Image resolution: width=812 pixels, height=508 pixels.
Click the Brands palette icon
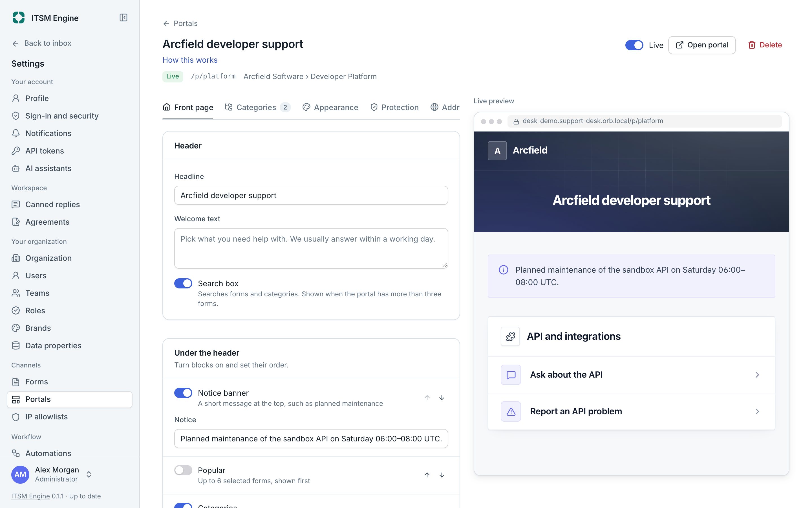[16, 328]
